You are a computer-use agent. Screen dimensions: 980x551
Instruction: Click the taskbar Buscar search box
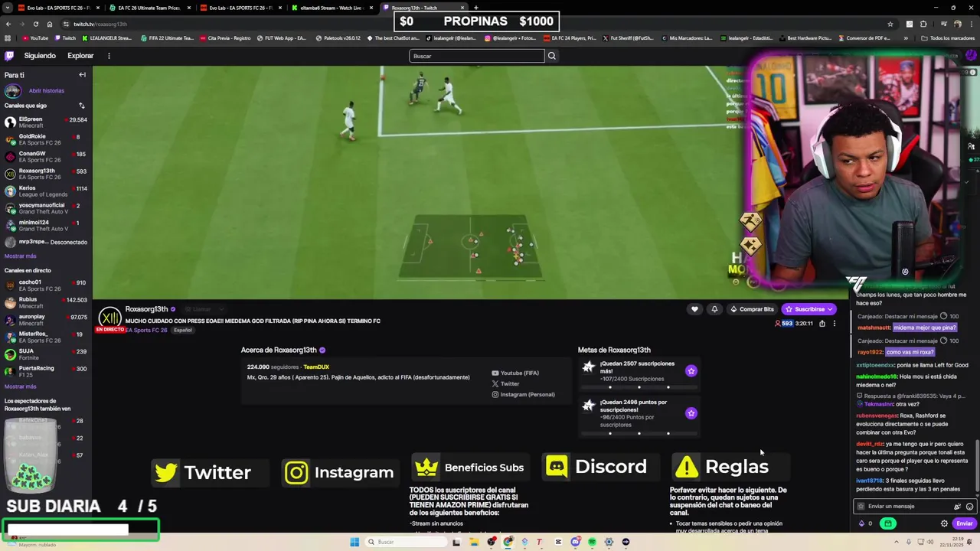404,542
